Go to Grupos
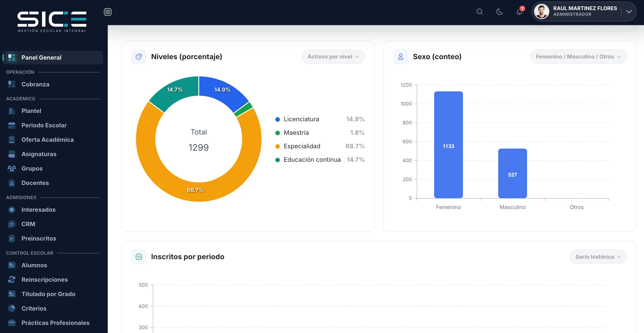The height and width of the screenshot is (333, 644). coord(53,169)
